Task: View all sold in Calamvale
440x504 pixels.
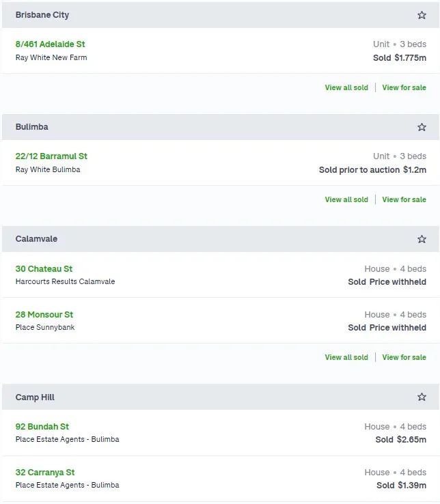Action: tap(346, 357)
